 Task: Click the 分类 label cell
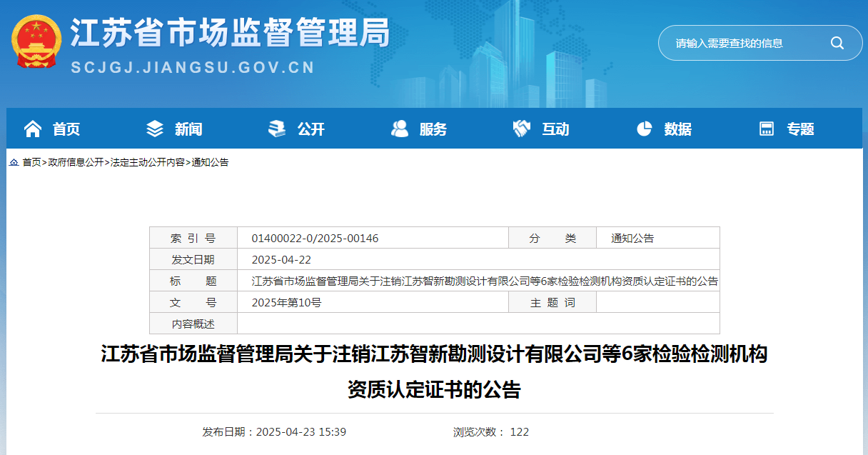(x=552, y=239)
